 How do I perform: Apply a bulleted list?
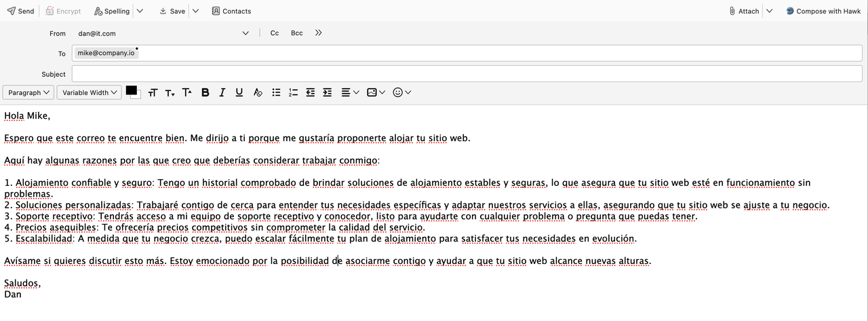[276, 92]
